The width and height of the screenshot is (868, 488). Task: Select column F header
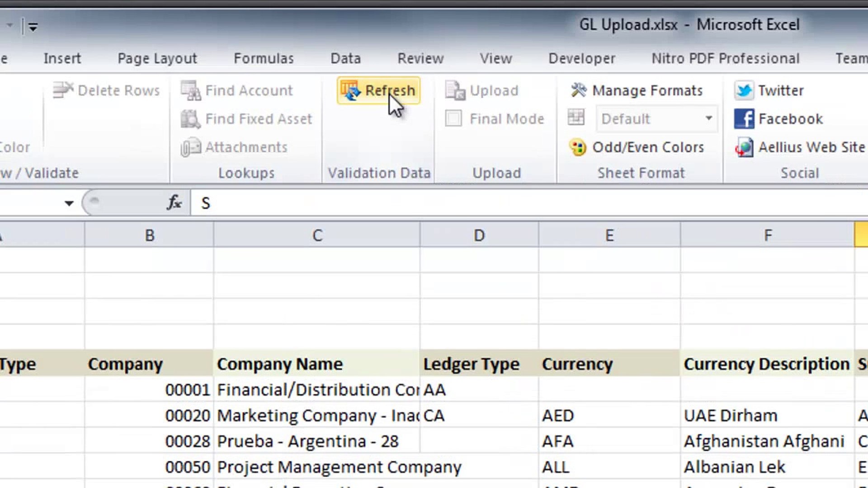coord(768,235)
